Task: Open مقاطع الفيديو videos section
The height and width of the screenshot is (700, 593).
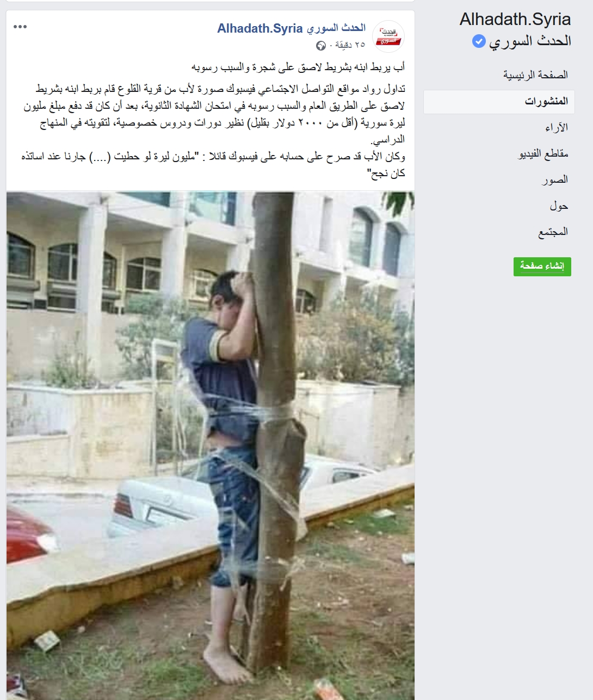Action: click(543, 154)
